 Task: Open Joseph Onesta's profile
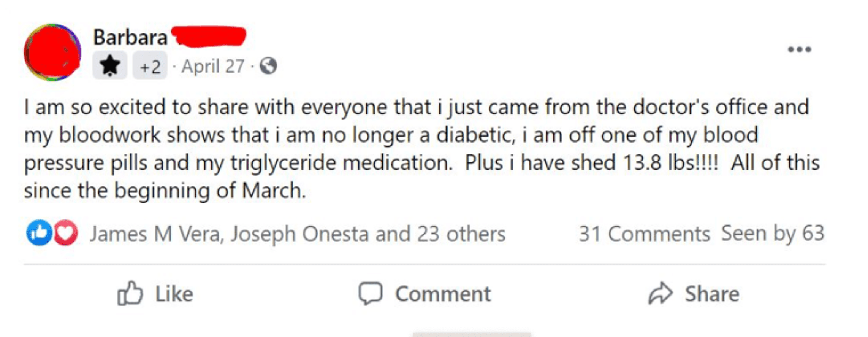pos(299,234)
